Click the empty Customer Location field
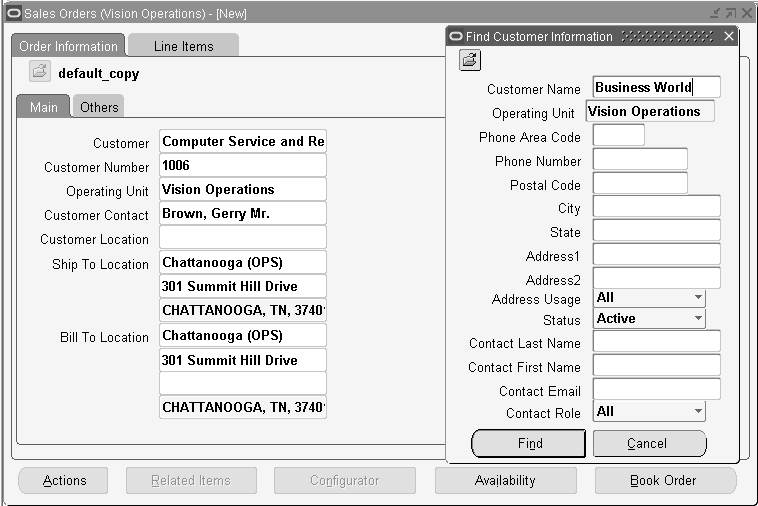The height and width of the screenshot is (506, 758). [x=243, y=237]
